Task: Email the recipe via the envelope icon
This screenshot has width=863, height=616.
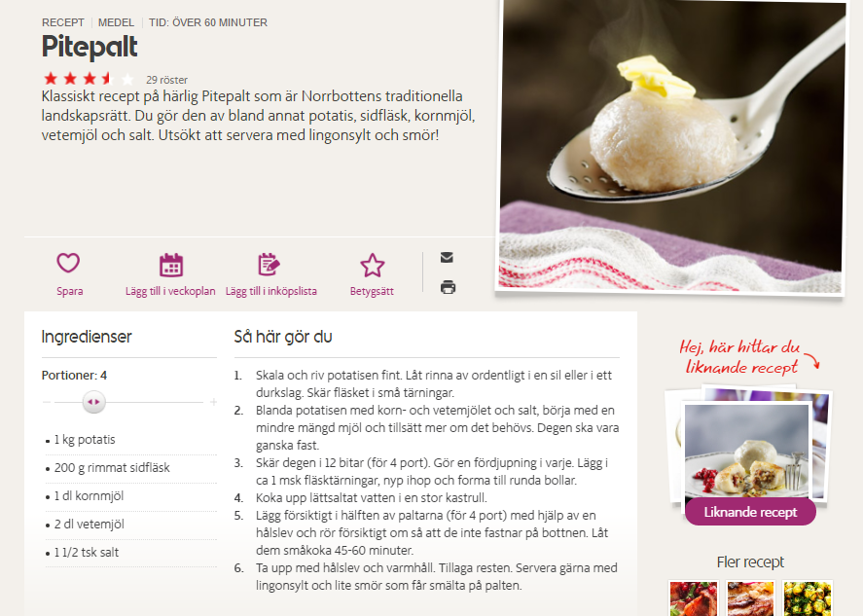Action: coord(447,257)
